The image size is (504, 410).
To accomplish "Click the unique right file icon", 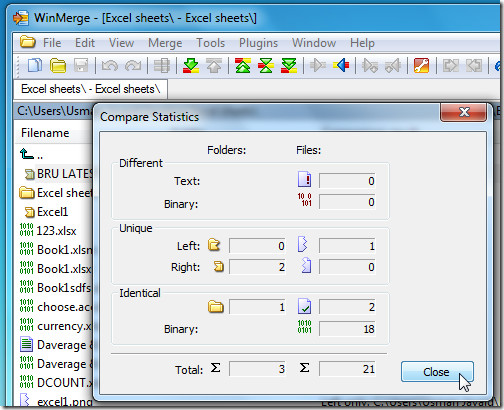I will pyautogui.click(x=306, y=266).
